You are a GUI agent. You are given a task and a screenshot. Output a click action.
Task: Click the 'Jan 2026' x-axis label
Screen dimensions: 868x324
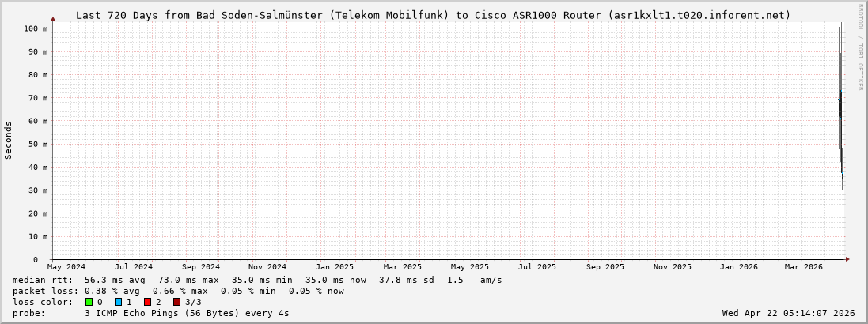pos(738,267)
